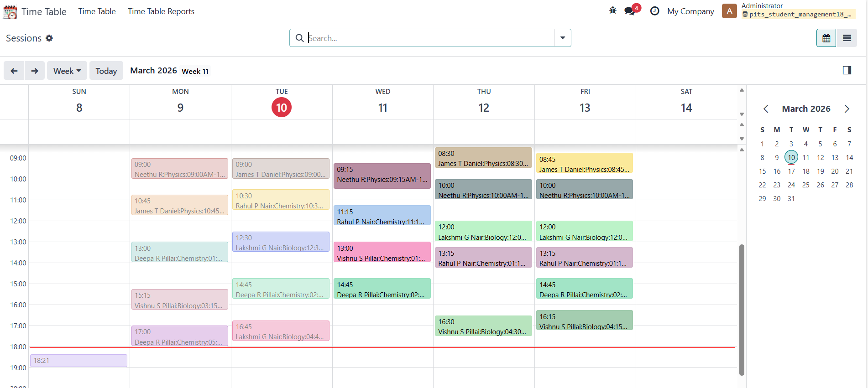Pick March 17 in the mini calendar
868x388 pixels.
(x=791, y=171)
